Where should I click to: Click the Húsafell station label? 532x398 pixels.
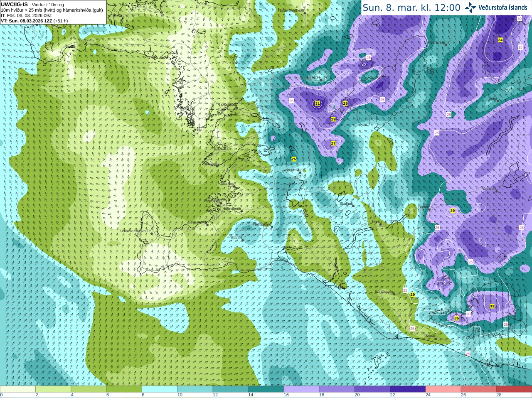(314, 77)
